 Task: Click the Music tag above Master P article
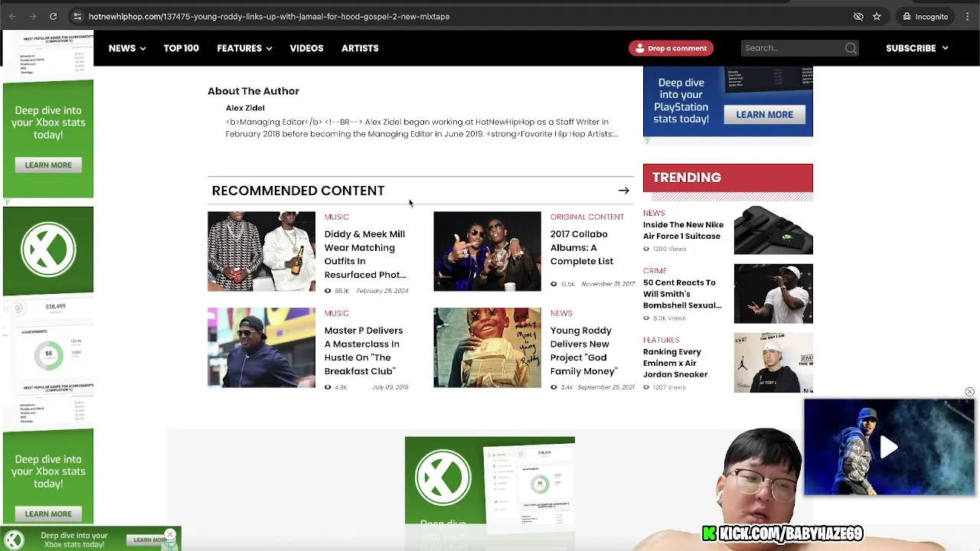click(336, 313)
